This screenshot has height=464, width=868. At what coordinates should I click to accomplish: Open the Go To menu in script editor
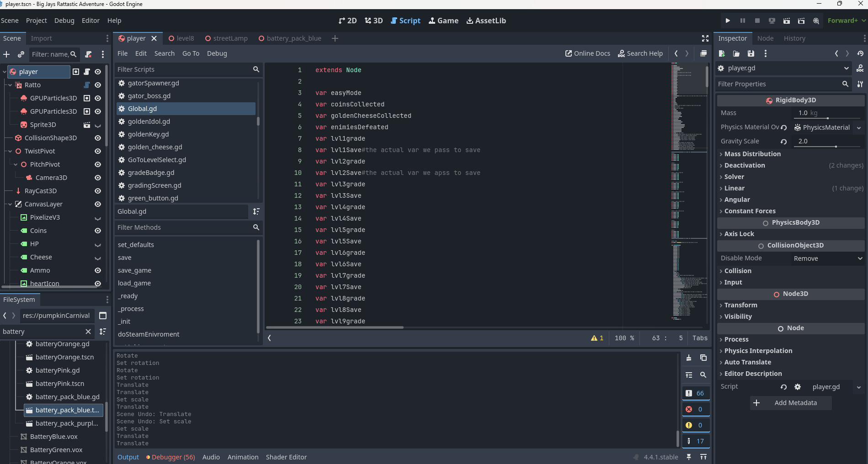click(191, 53)
